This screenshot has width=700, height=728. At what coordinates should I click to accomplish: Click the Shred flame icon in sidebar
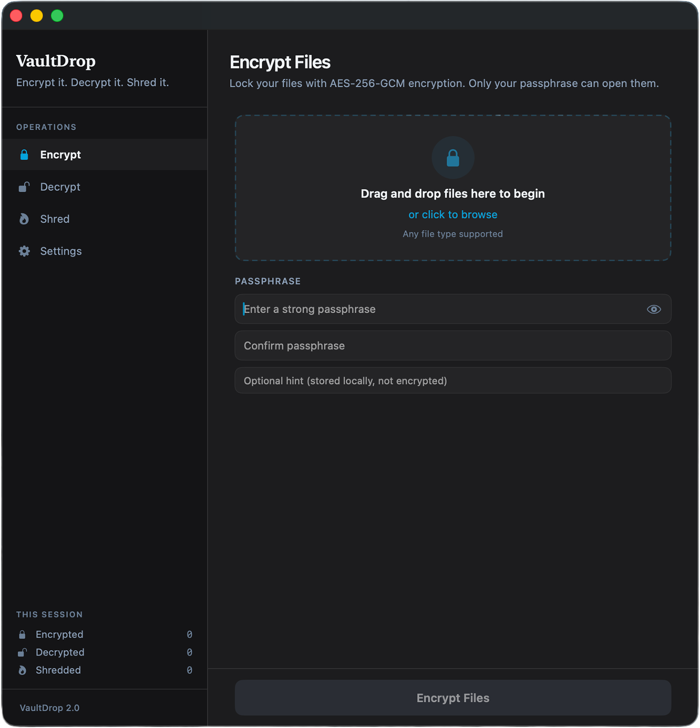24,219
